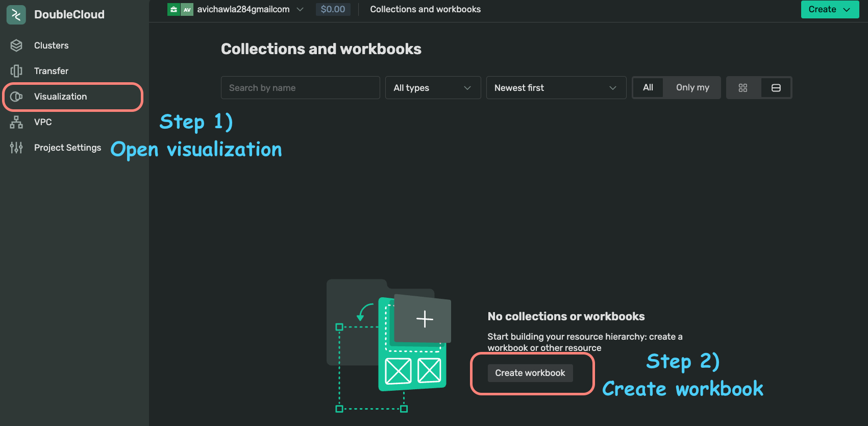Switch to list view layout
The width and height of the screenshot is (868, 426).
776,88
